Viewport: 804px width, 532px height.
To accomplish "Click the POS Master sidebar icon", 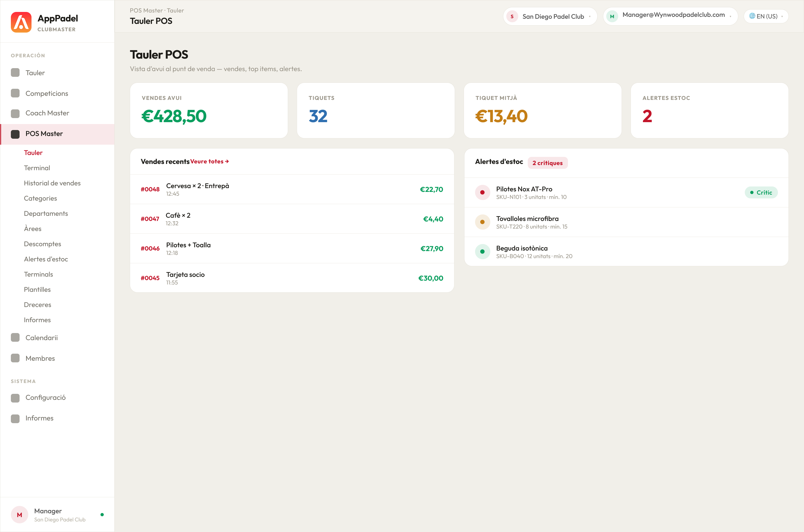I will [15, 134].
